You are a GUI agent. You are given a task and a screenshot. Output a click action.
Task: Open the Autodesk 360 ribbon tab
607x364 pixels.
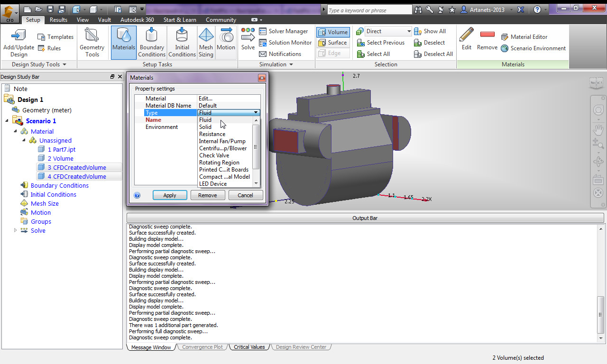coord(137,20)
